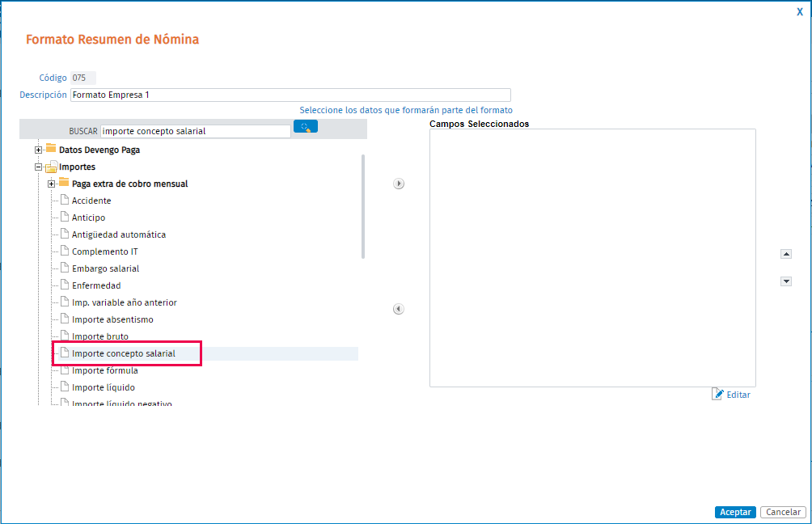
Task: Click the Cancelar button
Action: 783,512
